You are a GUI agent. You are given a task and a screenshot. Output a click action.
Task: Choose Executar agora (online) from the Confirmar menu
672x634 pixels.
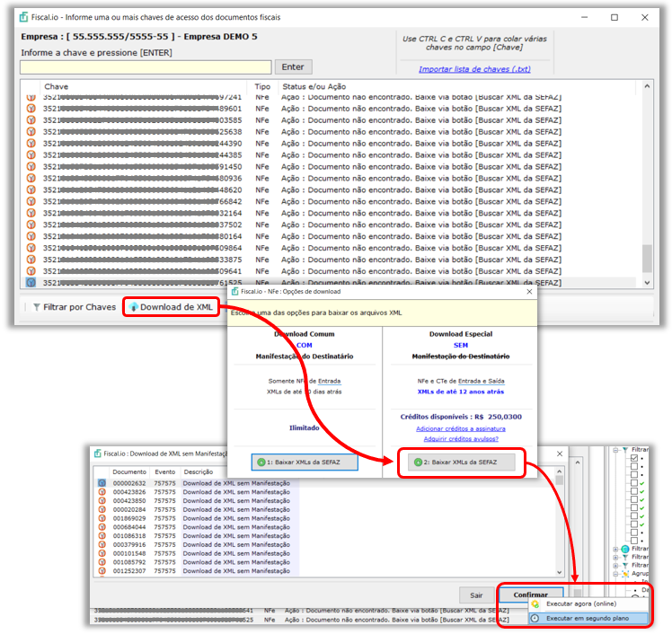coord(588,604)
